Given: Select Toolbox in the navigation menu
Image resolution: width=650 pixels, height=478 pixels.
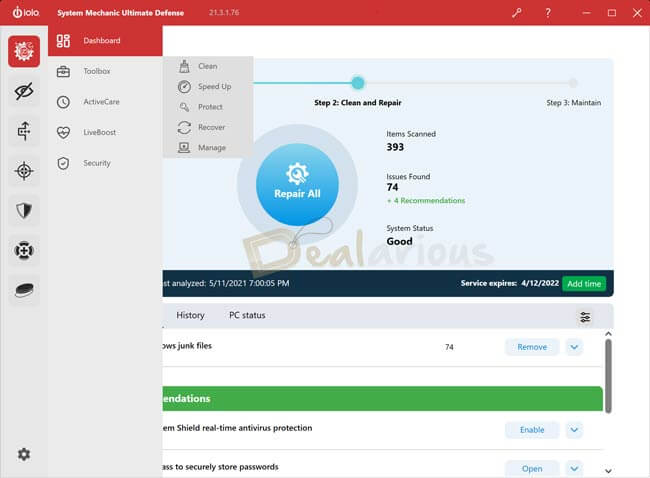Looking at the screenshot, I should click(105, 71).
